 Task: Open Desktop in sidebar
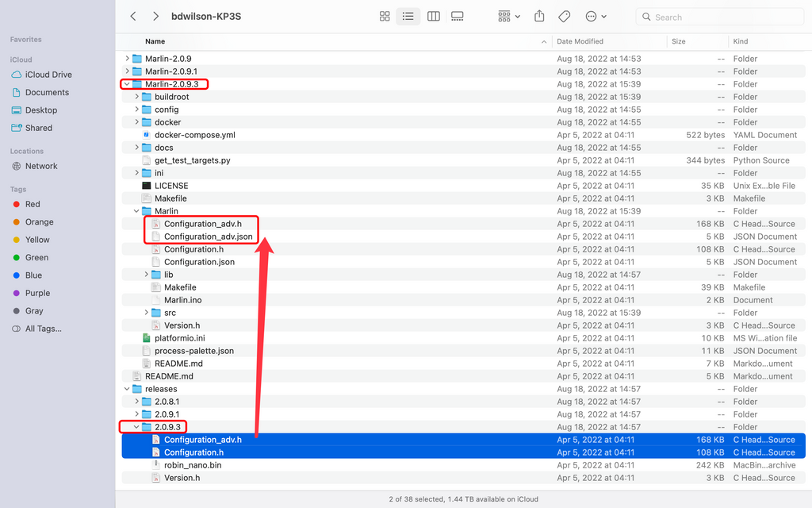[x=41, y=110]
